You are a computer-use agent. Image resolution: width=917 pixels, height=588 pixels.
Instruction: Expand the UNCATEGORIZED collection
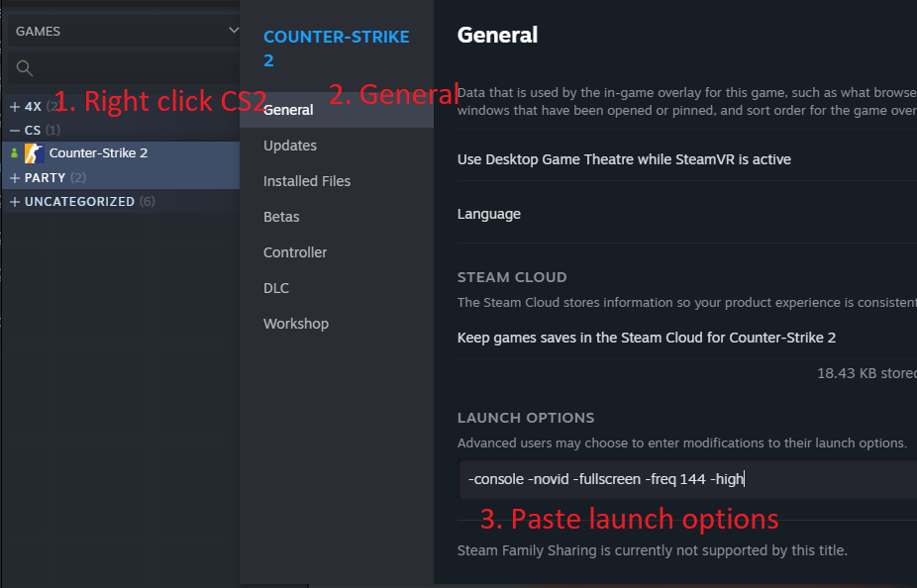click(x=15, y=201)
